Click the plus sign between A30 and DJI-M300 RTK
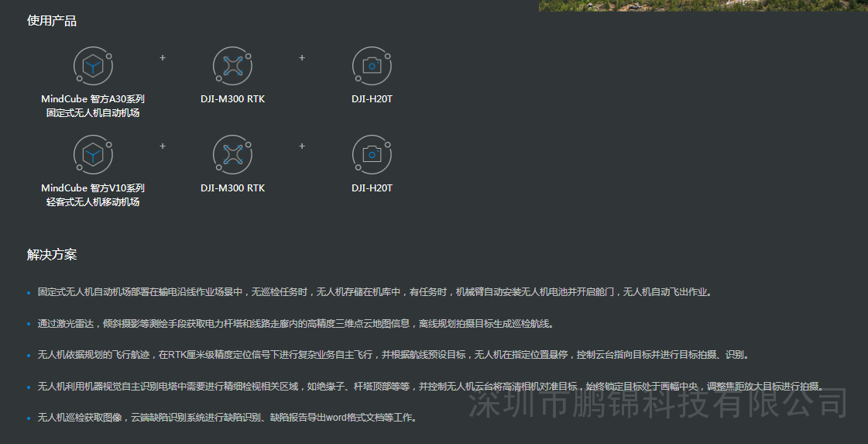Image resolution: width=868 pixels, height=444 pixels. pyautogui.click(x=163, y=58)
